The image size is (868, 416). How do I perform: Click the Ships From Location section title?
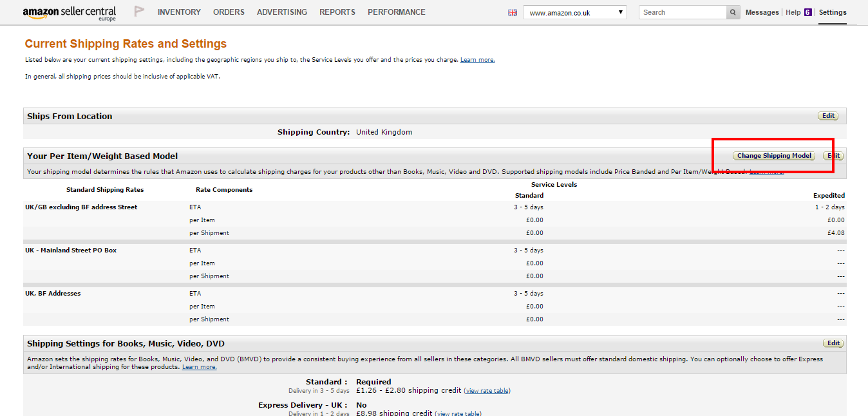pyautogui.click(x=70, y=117)
